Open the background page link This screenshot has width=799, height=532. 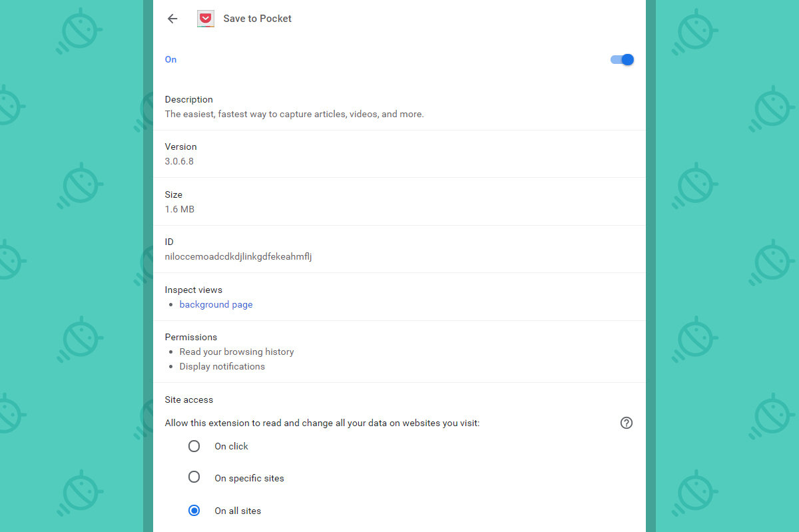[x=216, y=304]
